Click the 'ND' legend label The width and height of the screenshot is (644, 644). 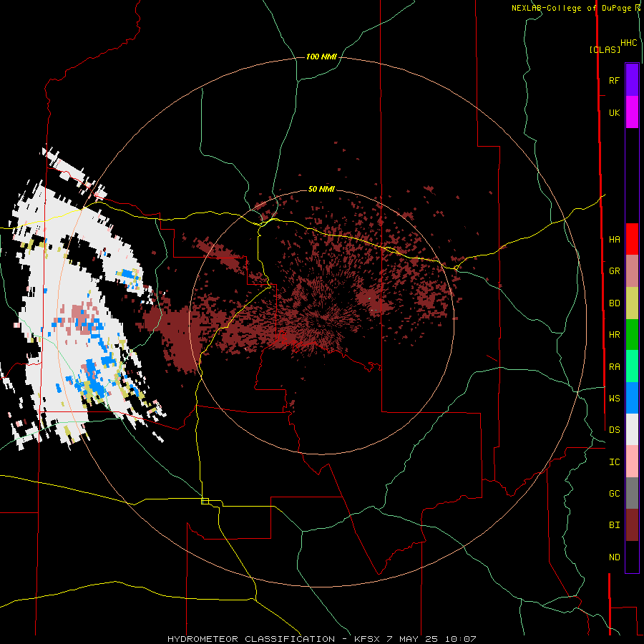[614, 557]
